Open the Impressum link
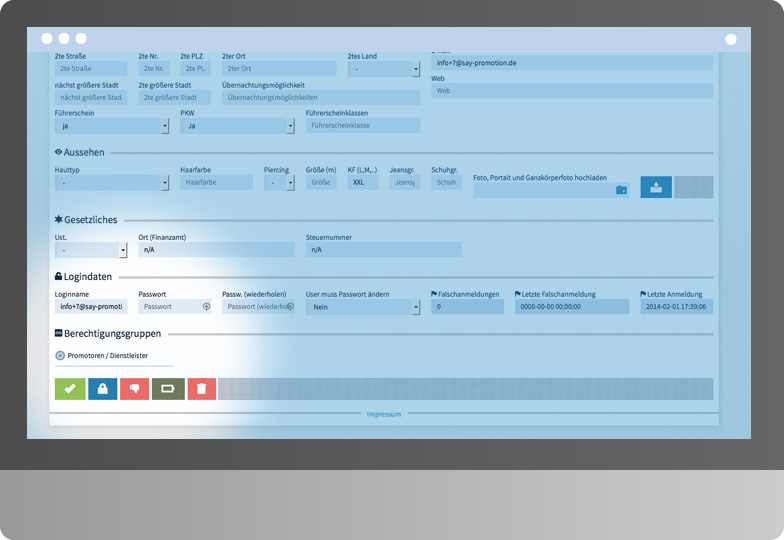The image size is (784, 540). (383, 414)
